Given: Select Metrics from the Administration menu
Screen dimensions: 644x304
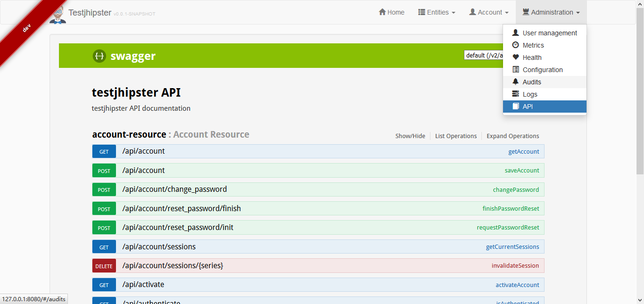Looking at the screenshot, I should coord(545,45).
